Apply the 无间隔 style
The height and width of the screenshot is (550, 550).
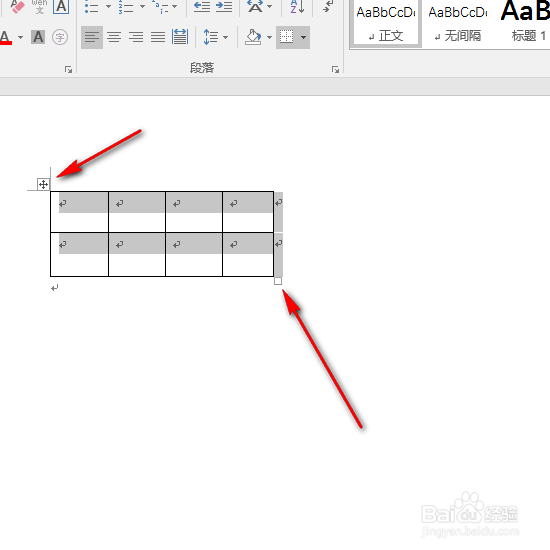(x=458, y=23)
